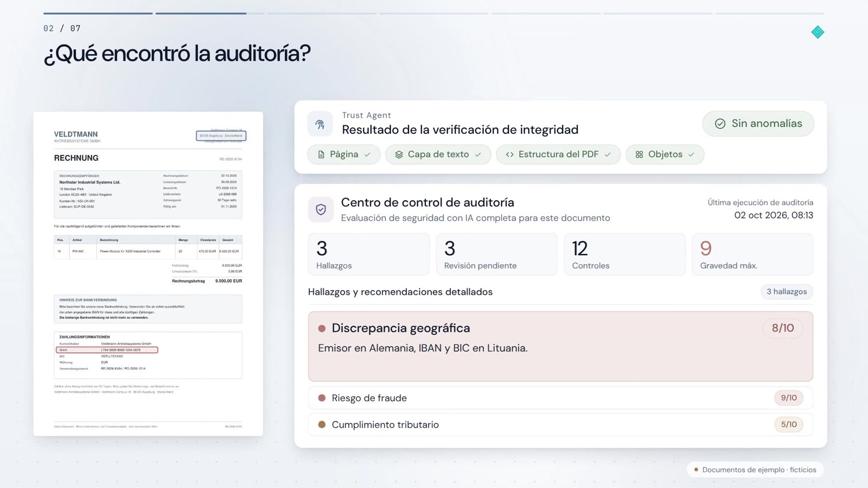Collapse the Discrepancia geográfica finding card
This screenshot has width=868, height=488.
(x=560, y=346)
